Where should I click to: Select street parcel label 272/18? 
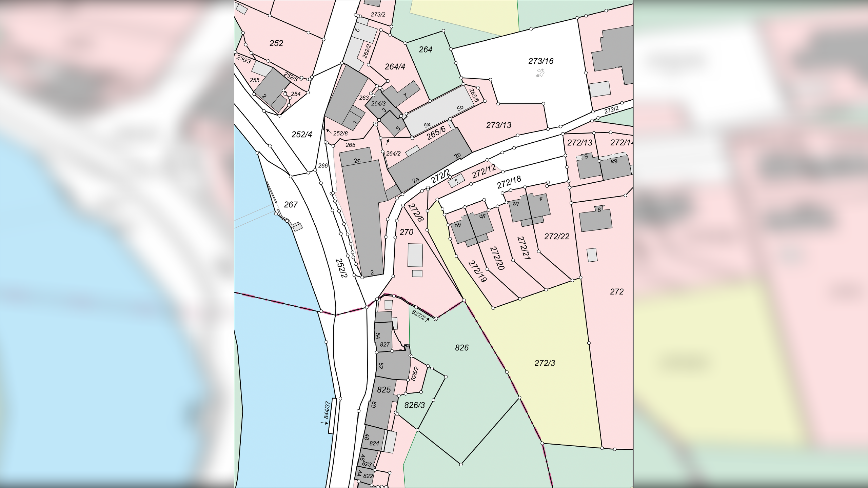(509, 183)
